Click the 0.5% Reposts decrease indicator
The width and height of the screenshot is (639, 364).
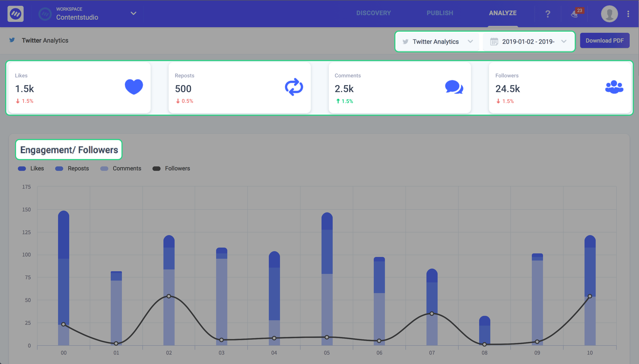184,101
